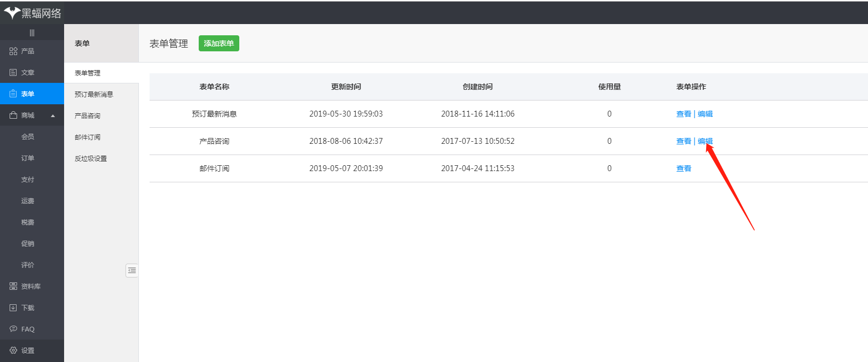This screenshot has height=362, width=868.
Task: Open 会员 under the 商城 menu
Action: pos(28,137)
